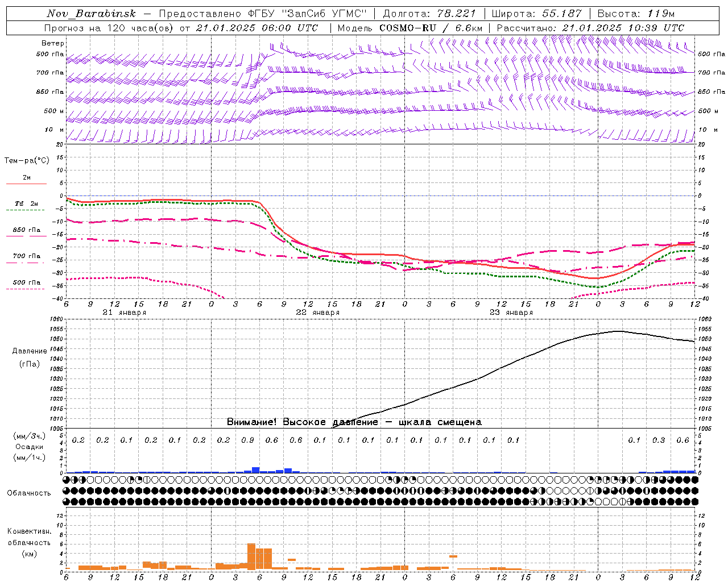This screenshot has height=582, width=728.
Task: Click the 23 января date label
Action: [511, 313]
